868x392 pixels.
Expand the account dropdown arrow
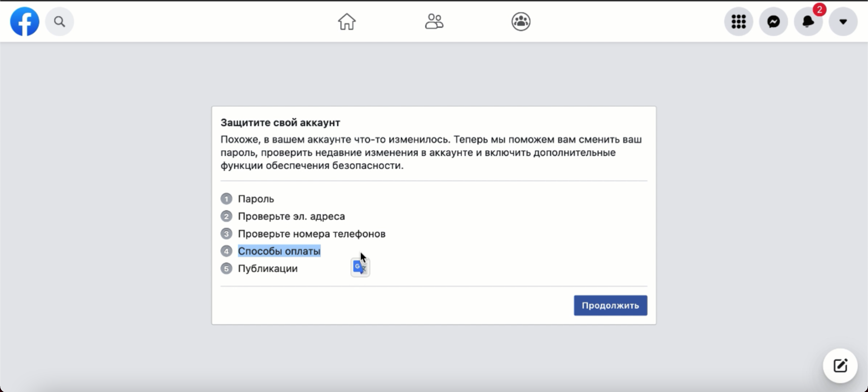tap(843, 22)
